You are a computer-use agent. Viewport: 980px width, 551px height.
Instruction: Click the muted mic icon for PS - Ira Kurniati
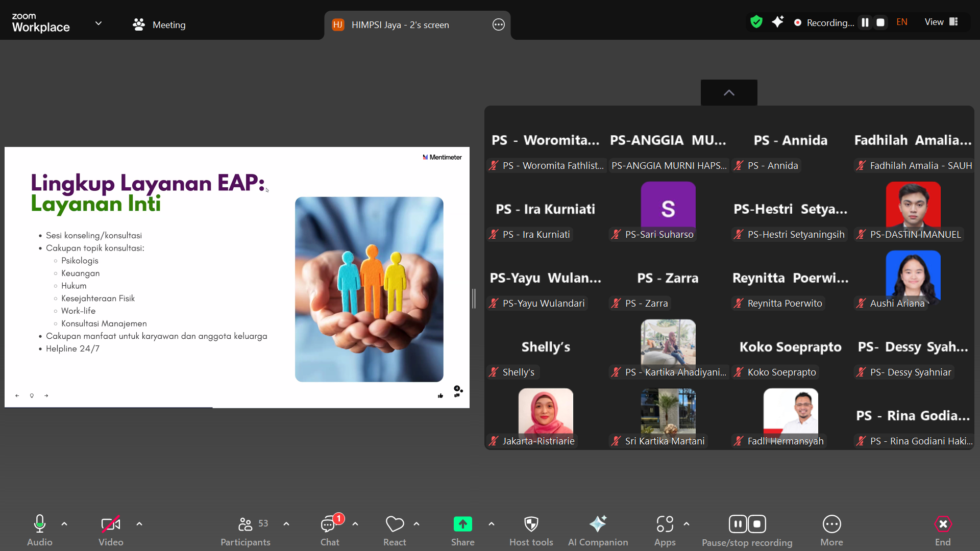tap(494, 234)
